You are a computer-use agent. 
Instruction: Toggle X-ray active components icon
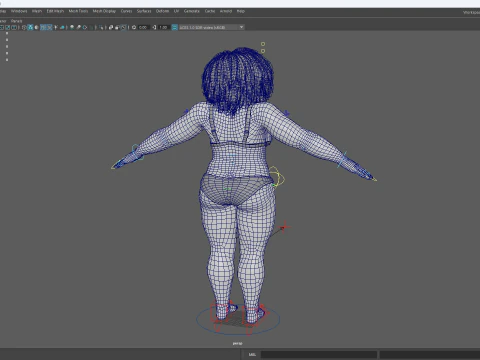(117, 27)
